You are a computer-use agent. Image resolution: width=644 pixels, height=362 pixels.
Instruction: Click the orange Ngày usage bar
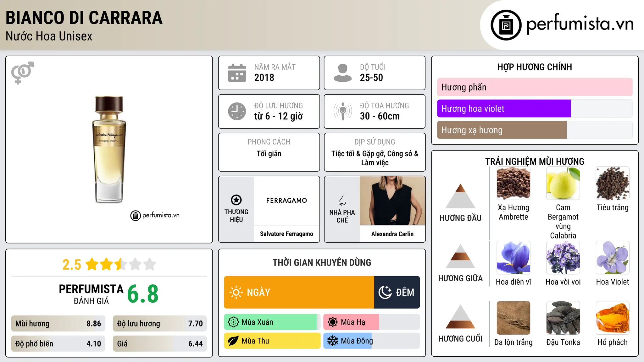(x=299, y=292)
